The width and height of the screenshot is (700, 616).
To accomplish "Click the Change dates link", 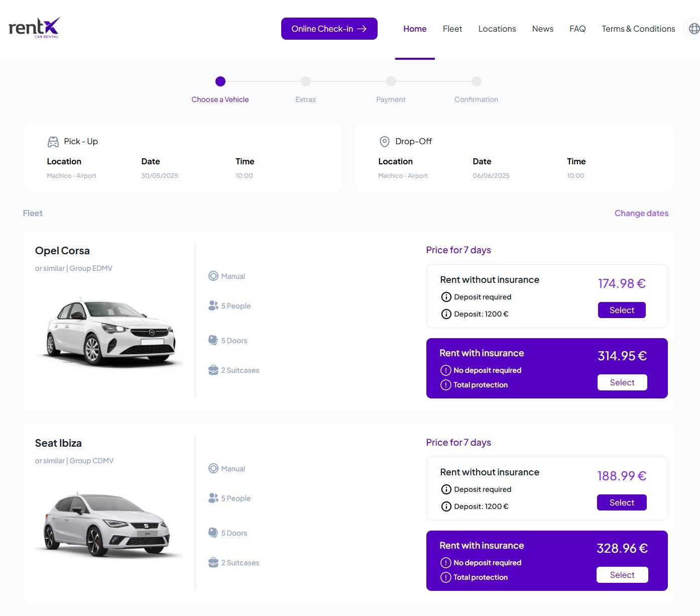I will [x=641, y=213].
